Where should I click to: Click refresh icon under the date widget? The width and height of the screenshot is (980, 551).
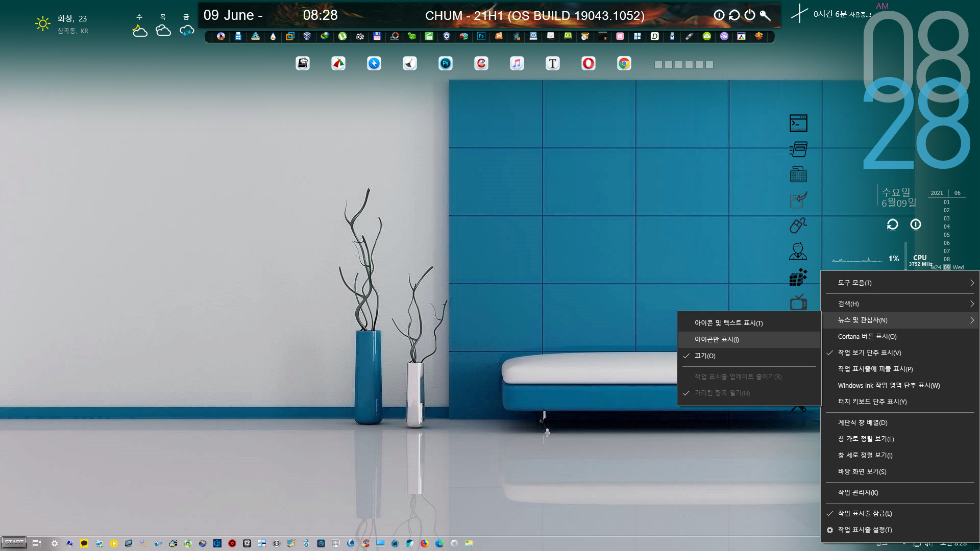click(892, 224)
